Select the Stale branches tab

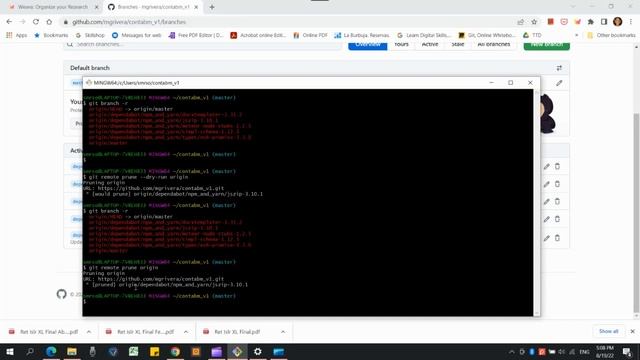tap(458, 44)
